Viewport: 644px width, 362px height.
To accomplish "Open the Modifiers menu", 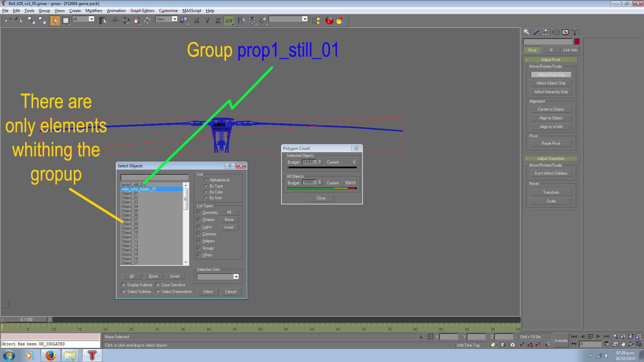I will (x=94, y=11).
